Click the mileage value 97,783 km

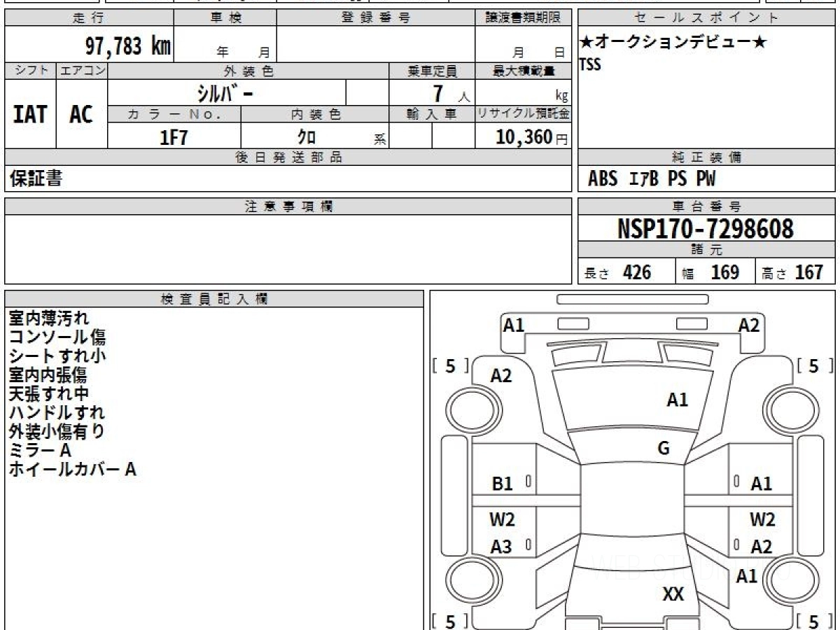127,46
